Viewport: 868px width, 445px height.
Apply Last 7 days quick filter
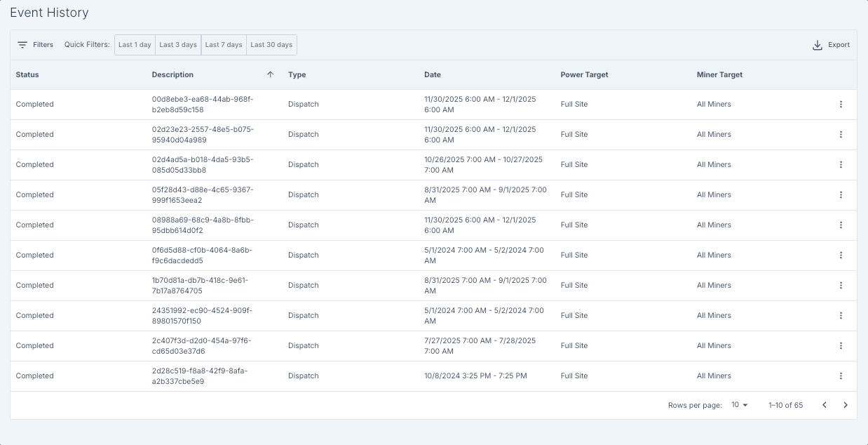click(224, 45)
